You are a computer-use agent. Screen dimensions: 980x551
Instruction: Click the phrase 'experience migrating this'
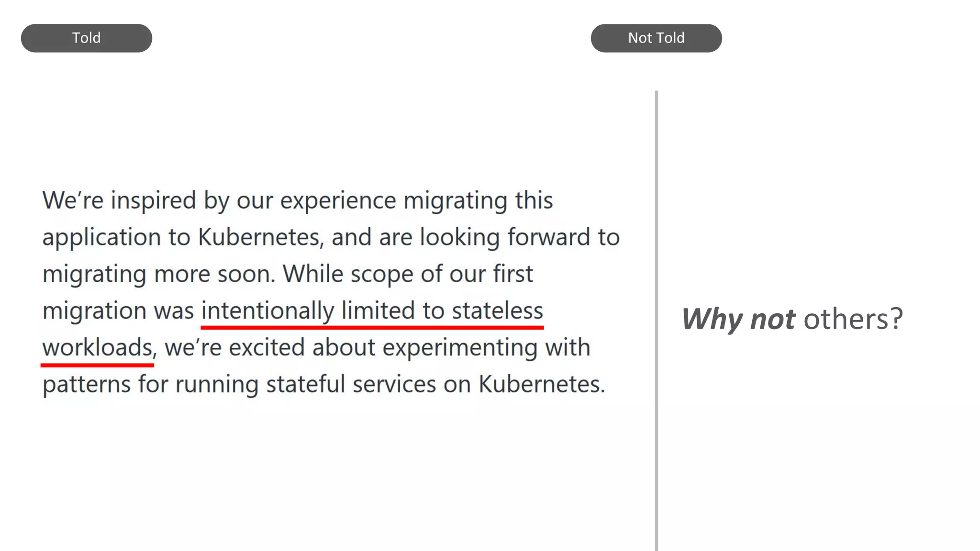[416, 201]
